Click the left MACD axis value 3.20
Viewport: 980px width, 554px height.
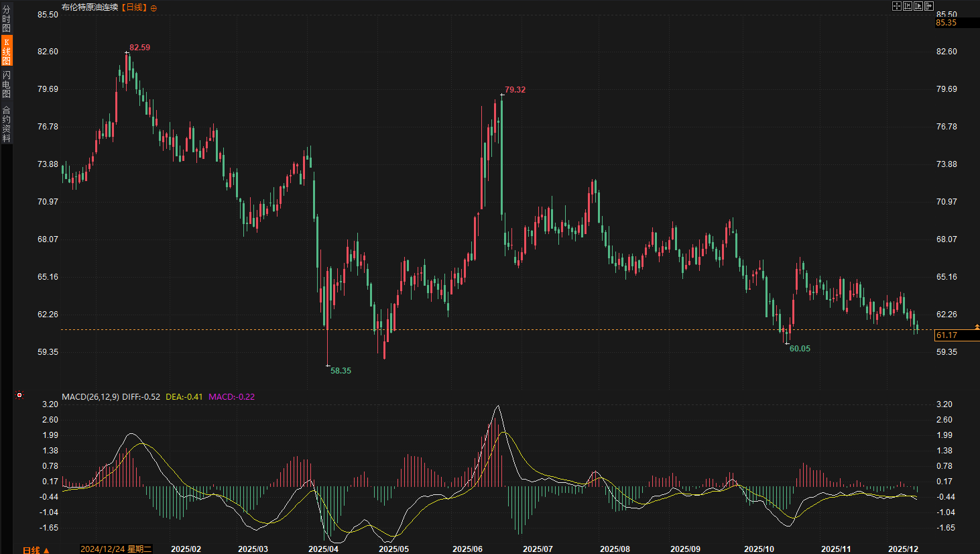50,404
